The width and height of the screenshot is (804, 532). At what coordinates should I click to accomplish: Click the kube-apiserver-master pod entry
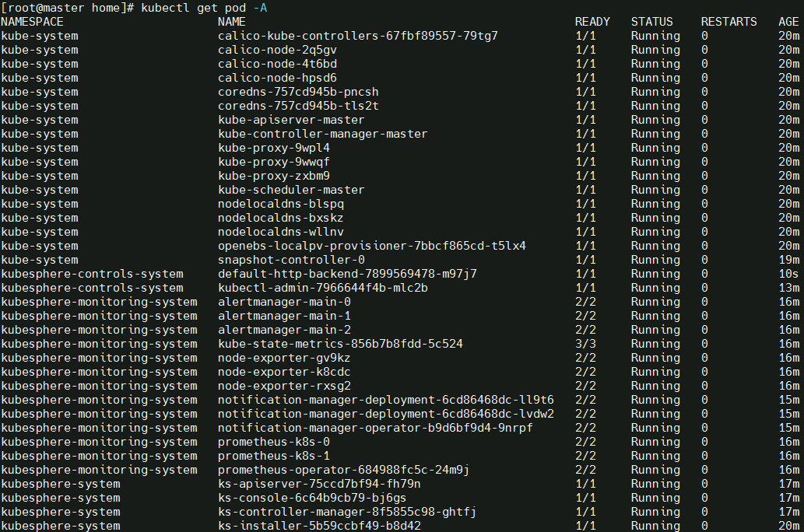(x=291, y=120)
